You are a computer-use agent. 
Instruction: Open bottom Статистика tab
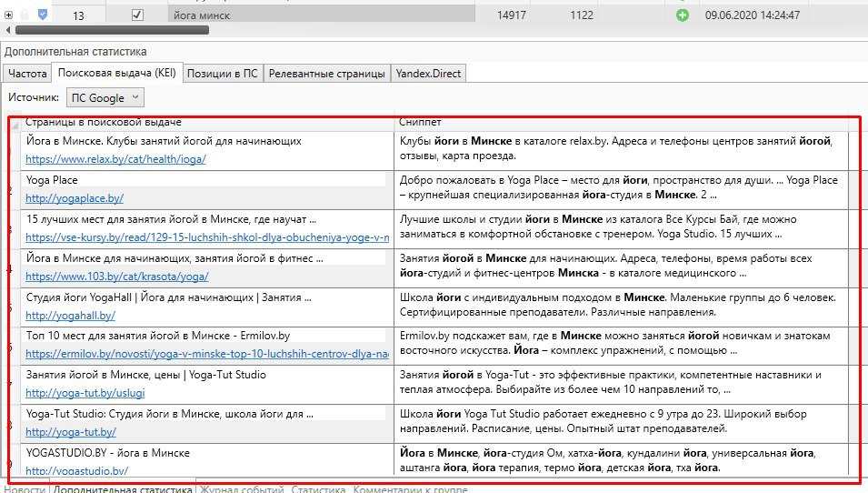tap(318, 489)
